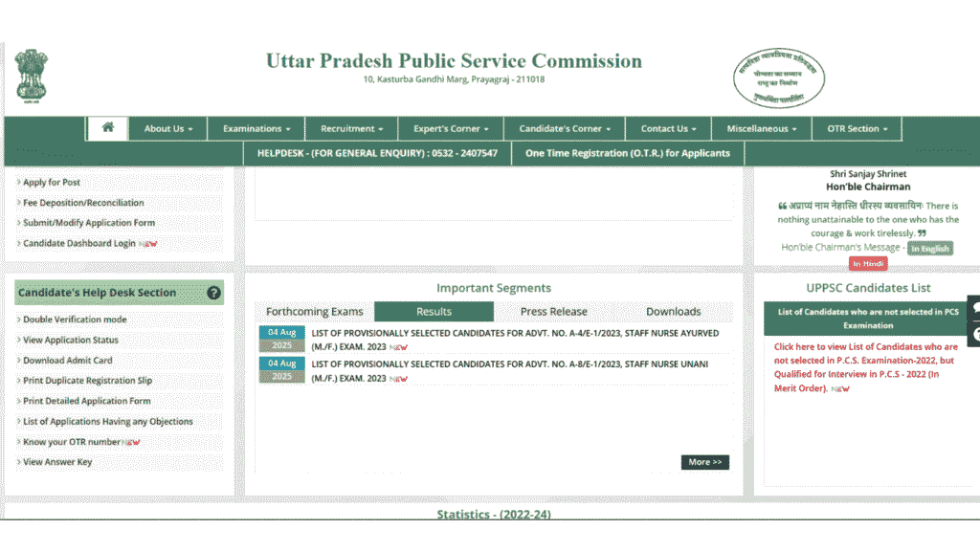Switch to the Forthcoming Exams tab
Image resolution: width=980 pixels, height=551 pixels.
[x=314, y=311]
